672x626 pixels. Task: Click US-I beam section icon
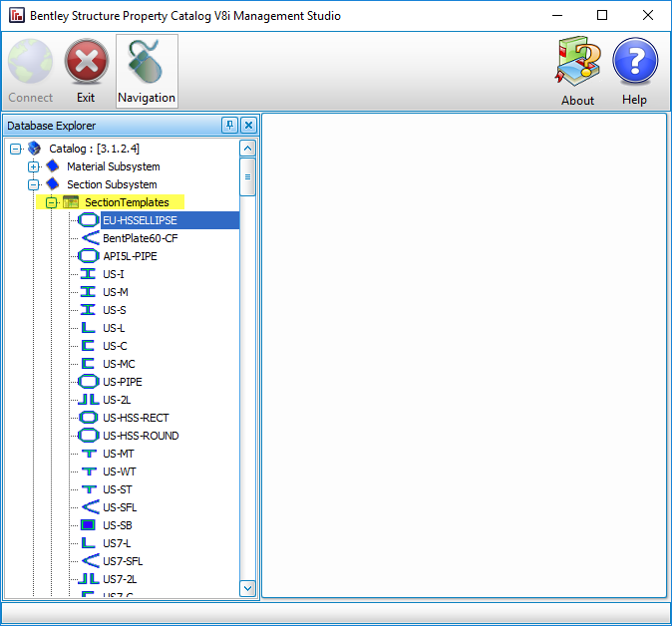(x=88, y=274)
